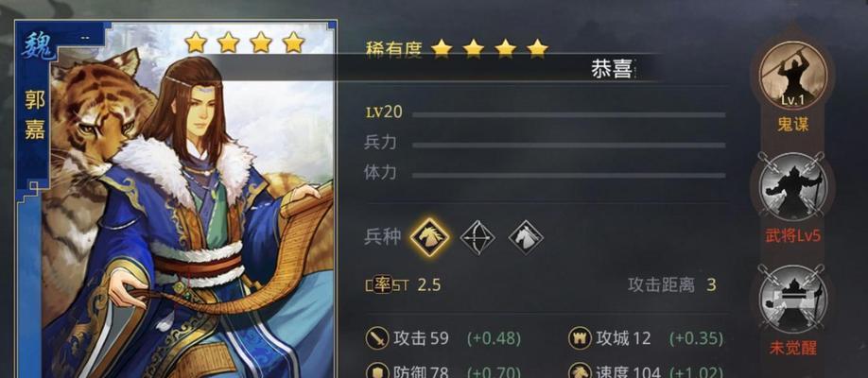Screen dimensions: 868x378
Task: Click the 魏 faction badge on card
Action: click(x=37, y=46)
